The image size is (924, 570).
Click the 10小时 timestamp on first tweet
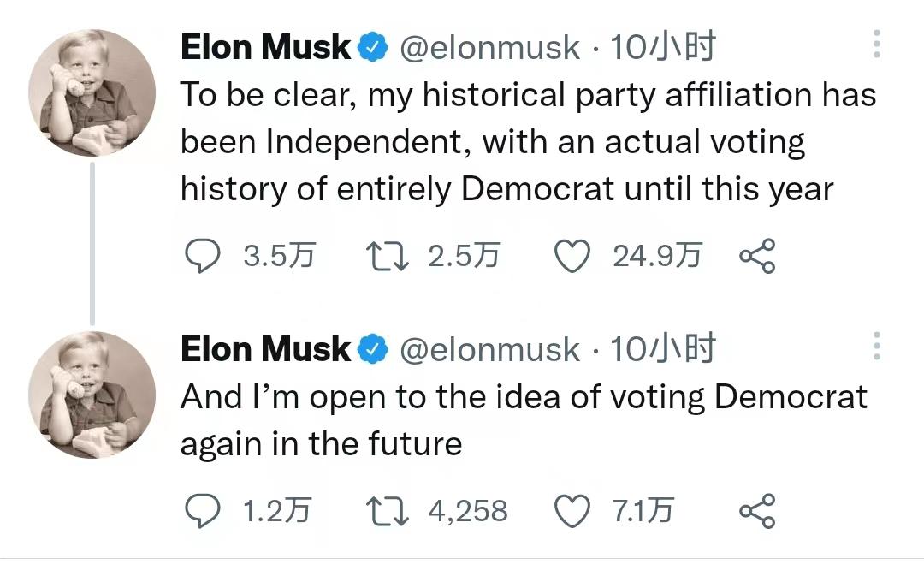coord(662,48)
